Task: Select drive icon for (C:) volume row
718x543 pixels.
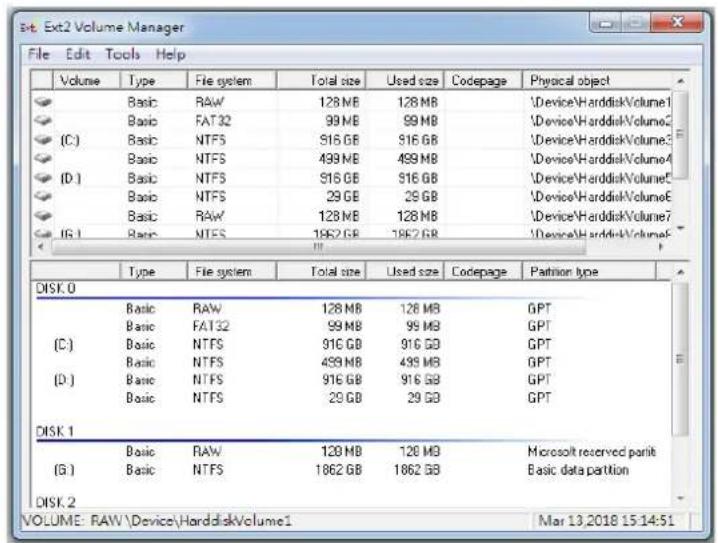Action: pyautogui.click(x=43, y=140)
